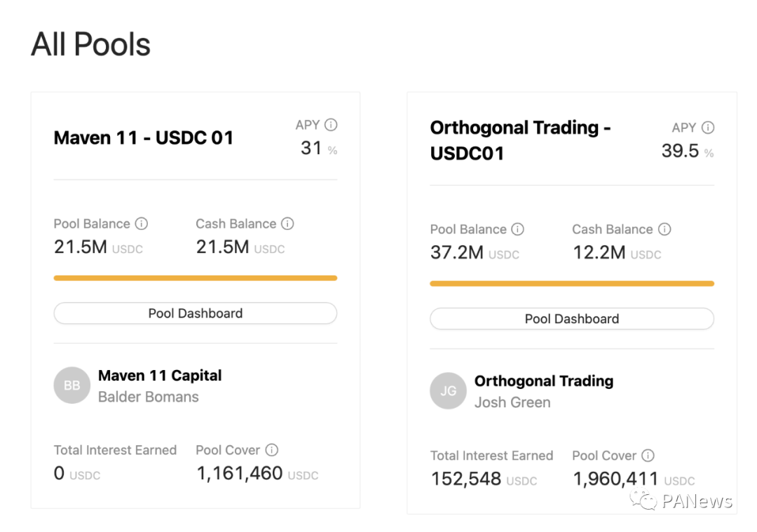Click the APY info icon on Orthogonal Trading card
Screen dimensions: 757x532
(709, 128)
